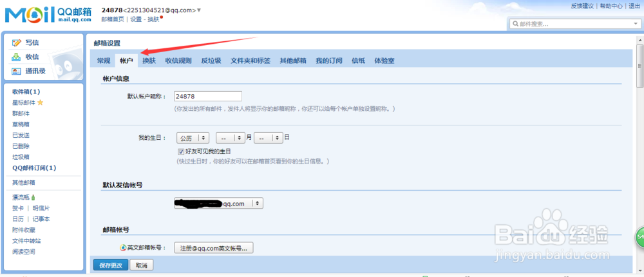Click the 收信 receive mail link
Screen dimensions: 644x277
tap(32, 57)
